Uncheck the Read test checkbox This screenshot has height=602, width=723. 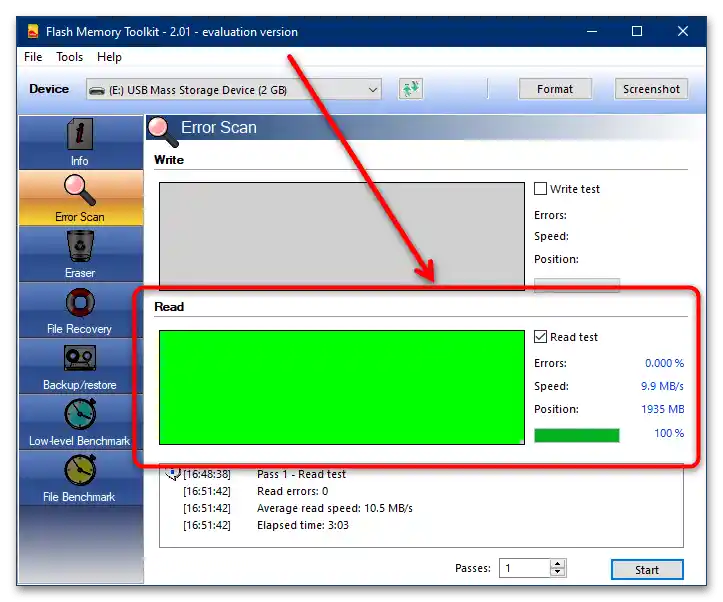pyautogui.click(x=540, y=336)
